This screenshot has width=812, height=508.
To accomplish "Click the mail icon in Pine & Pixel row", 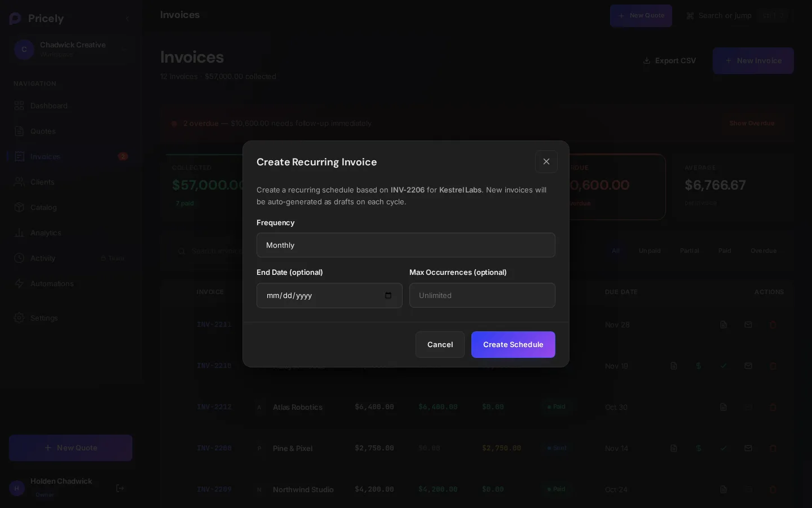I will click(x=748, y=448).
